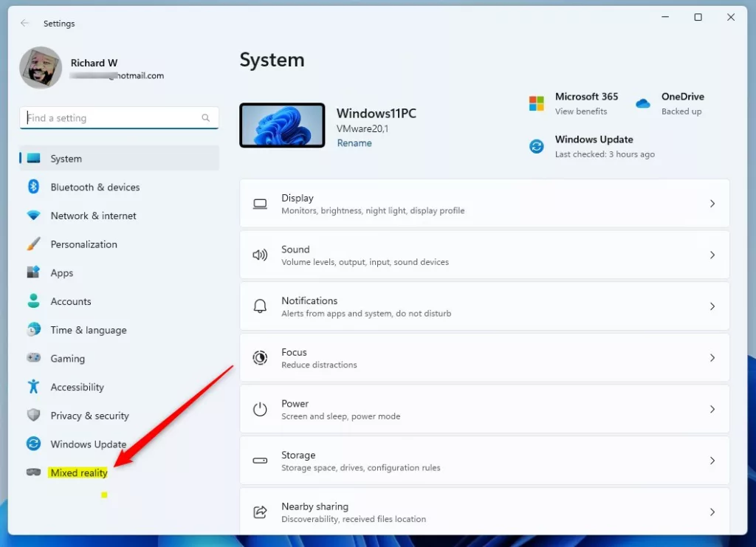Click the back arrow beside Settings

click(x=25, y=24)
